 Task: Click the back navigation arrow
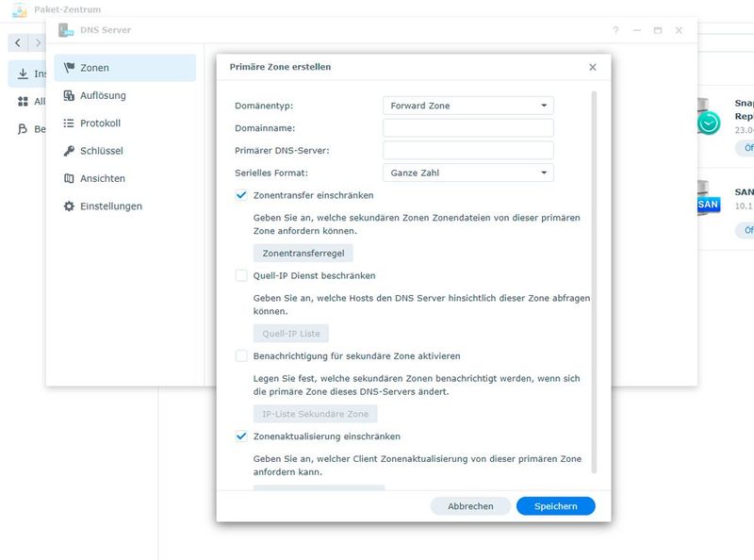click(15, 42)
